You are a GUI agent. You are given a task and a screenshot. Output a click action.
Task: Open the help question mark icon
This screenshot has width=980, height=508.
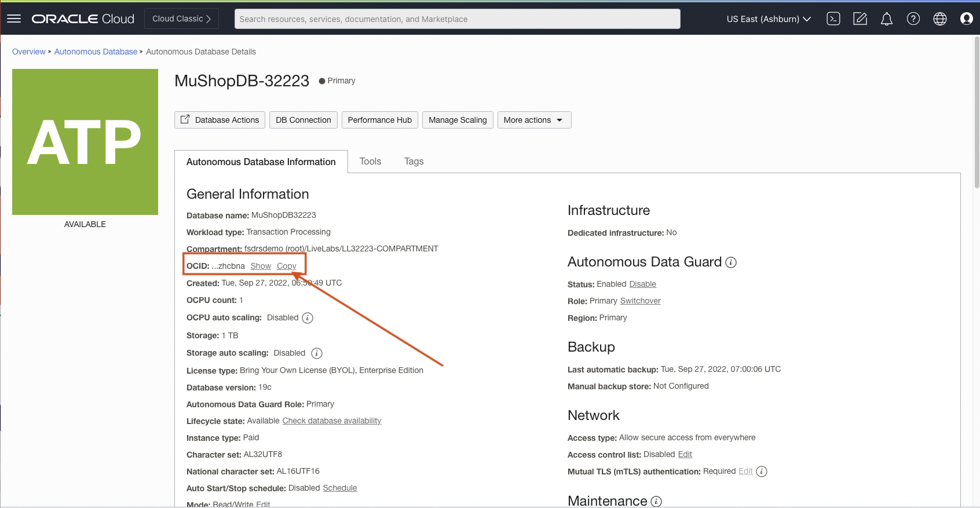[x=913, y=19]
